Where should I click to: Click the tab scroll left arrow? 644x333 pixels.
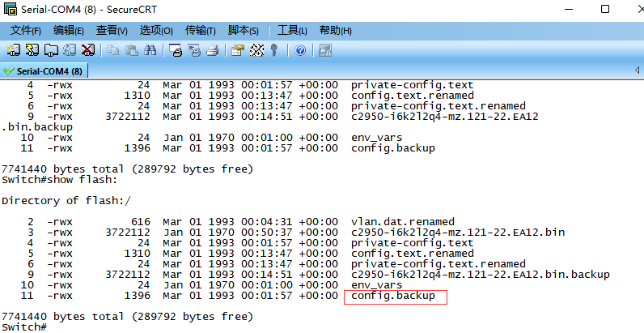[637, 70]
